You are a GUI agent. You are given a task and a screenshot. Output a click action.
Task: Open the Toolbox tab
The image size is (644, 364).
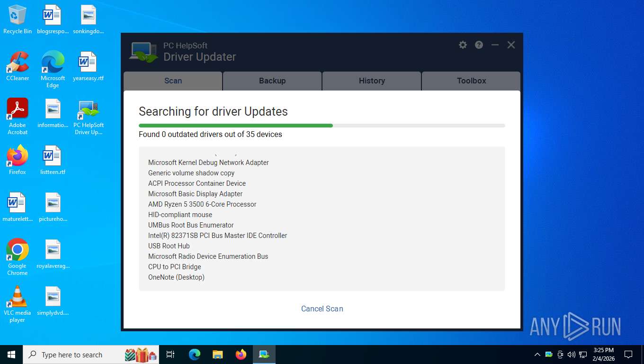(x=471, y=81)
